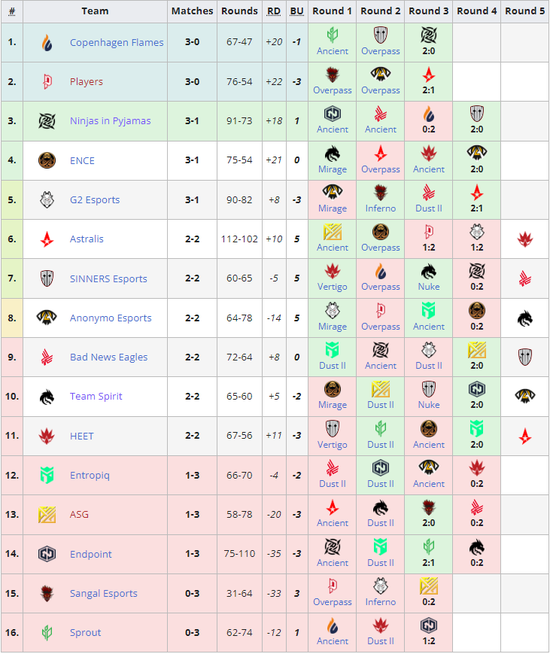
Task: Click the Endpoint team logo icon
Action: (x=47, y=554)
